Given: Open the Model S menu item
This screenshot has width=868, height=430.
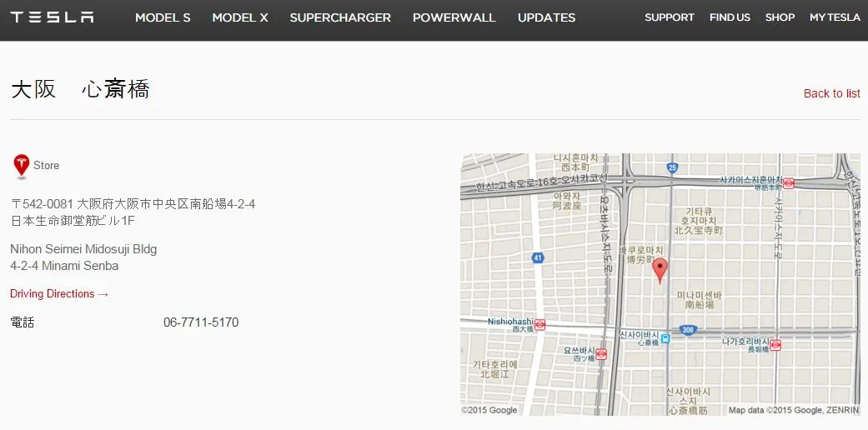Looking at the screenshot, I should point(163,17).
